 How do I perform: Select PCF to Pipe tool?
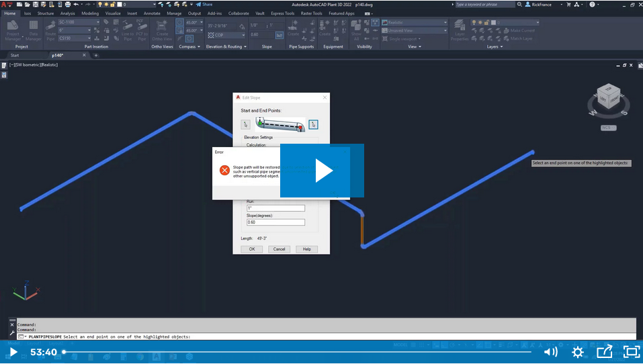click(x=142, y=31)
